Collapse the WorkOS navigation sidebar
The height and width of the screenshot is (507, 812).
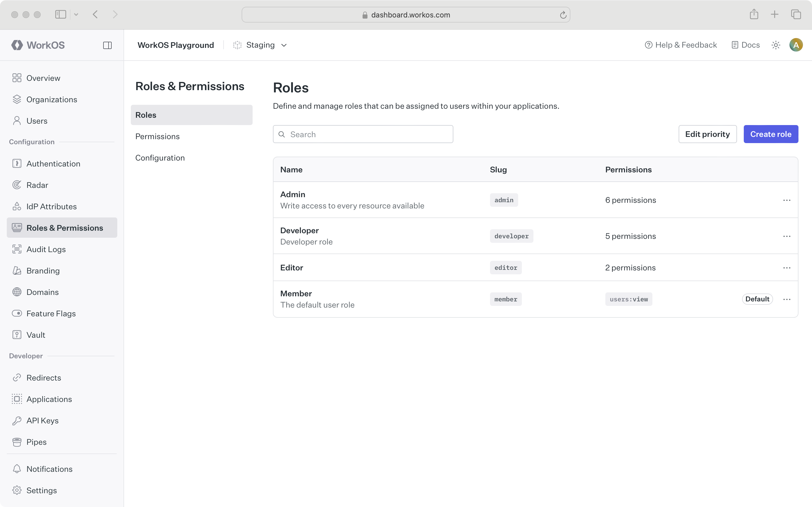[x=107, y=45]
